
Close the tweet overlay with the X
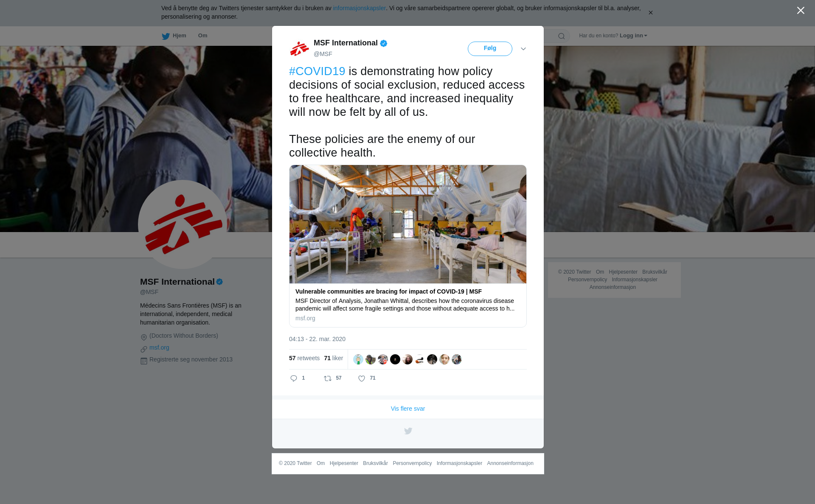tap(801, 11)
